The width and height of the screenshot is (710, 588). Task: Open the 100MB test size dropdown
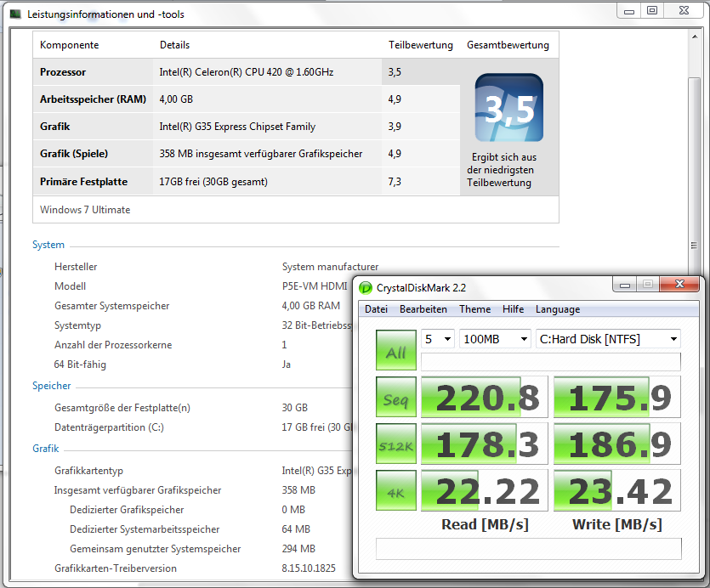pos(495,338)
